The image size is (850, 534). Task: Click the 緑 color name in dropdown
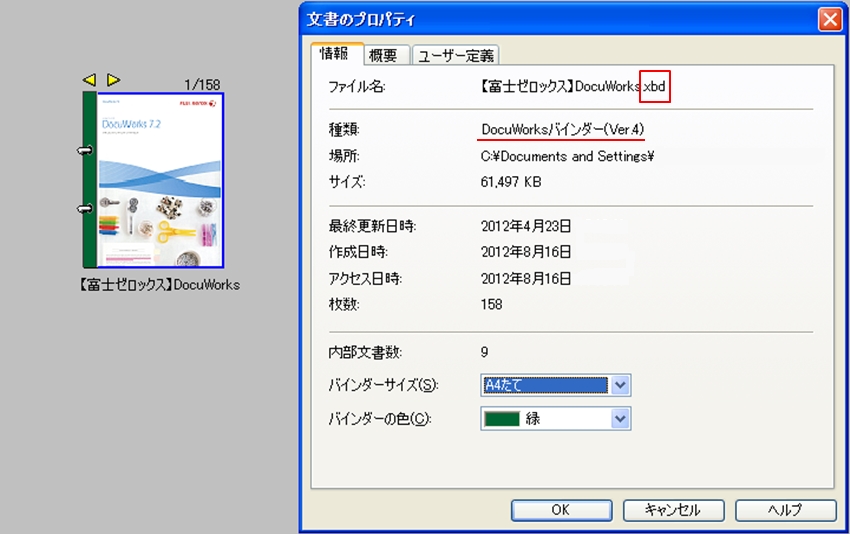click(533, 419)
